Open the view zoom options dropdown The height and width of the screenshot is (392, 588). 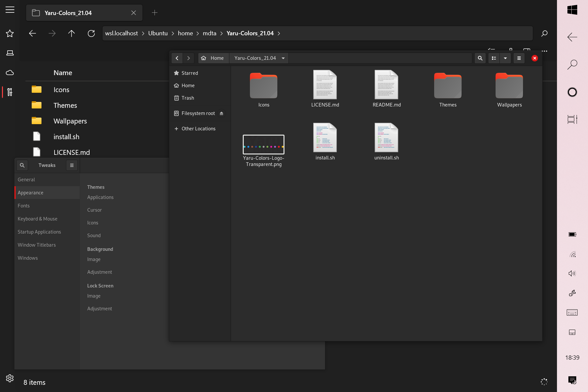coord(505,58)
